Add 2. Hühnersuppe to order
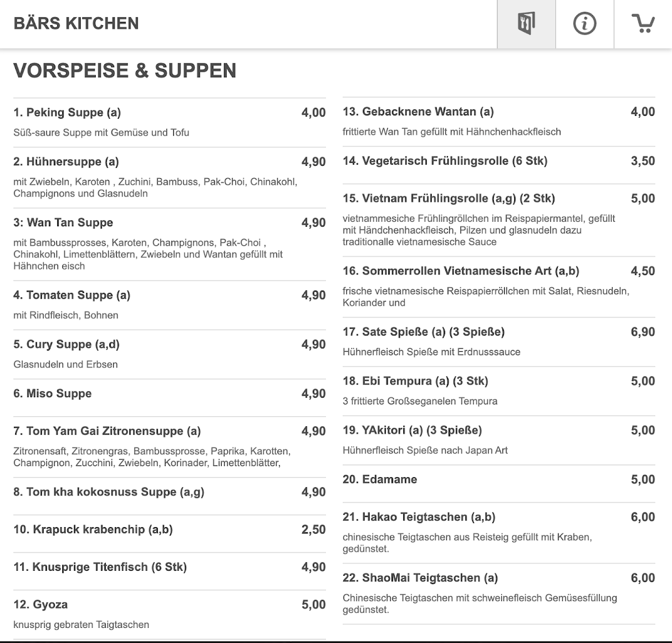The width and height of the screenshot is (672, 643). (x=170, y=178)
